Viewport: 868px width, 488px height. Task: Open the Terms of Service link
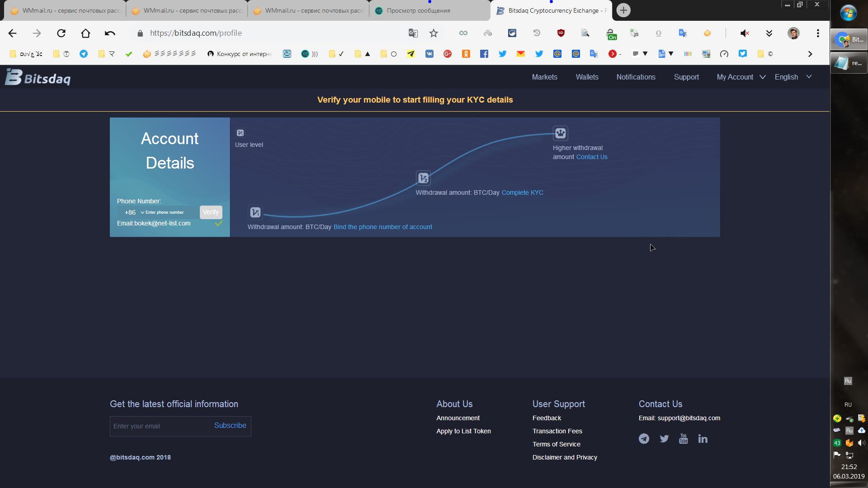pyautogui.click(x=556, y=444)
